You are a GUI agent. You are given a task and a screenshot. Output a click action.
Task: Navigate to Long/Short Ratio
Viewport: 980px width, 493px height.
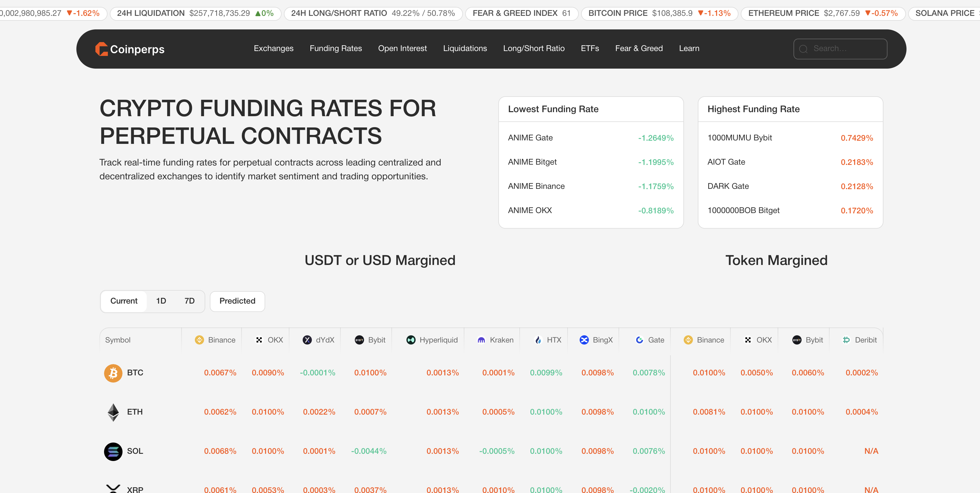tap(534, 48)
